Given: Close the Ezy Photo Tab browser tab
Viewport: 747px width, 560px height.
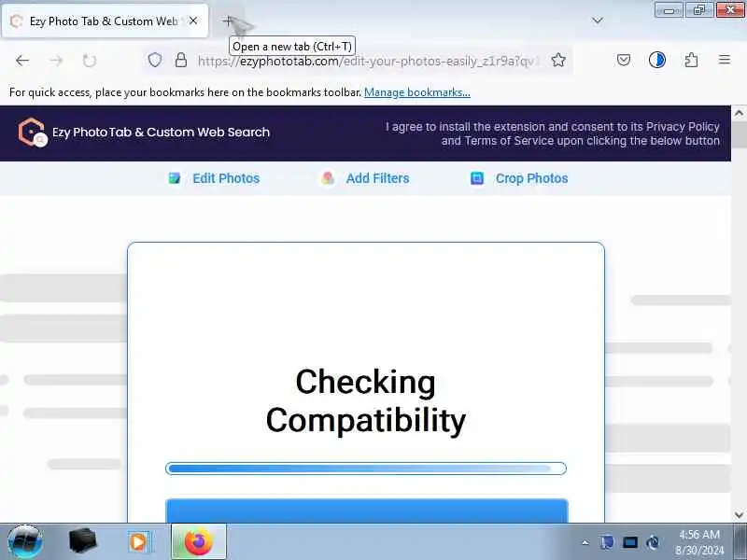Looking at the screenshot, I should tap(193, 21).
